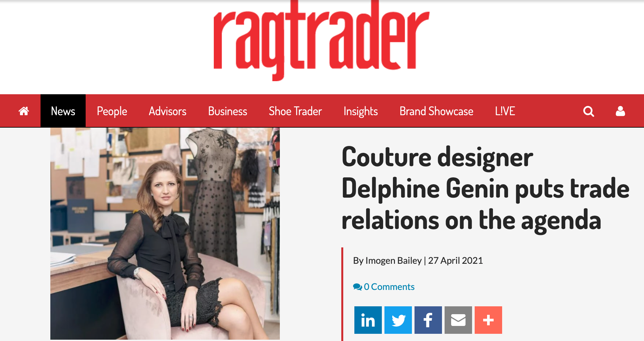Go to the home page icon
Image resolution: width=644 pixels, height=341 pixels.
(24, 111)
